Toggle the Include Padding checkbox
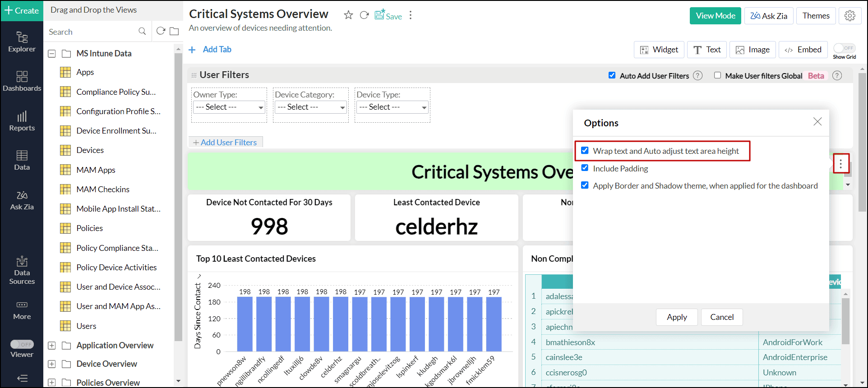Screen dimensions: 868x388 (x=585, y=168)
